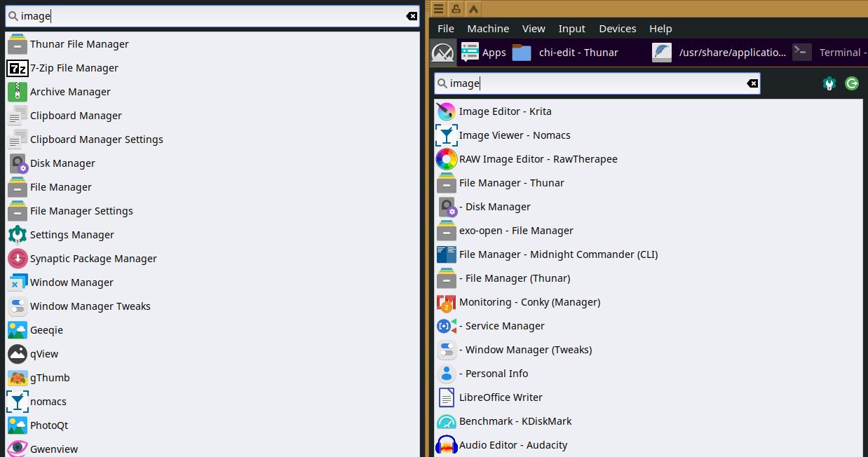Screen dimensions: 868x457
Task: Click the green refresh icon beside right search
Action: click(x=852, y=83)
